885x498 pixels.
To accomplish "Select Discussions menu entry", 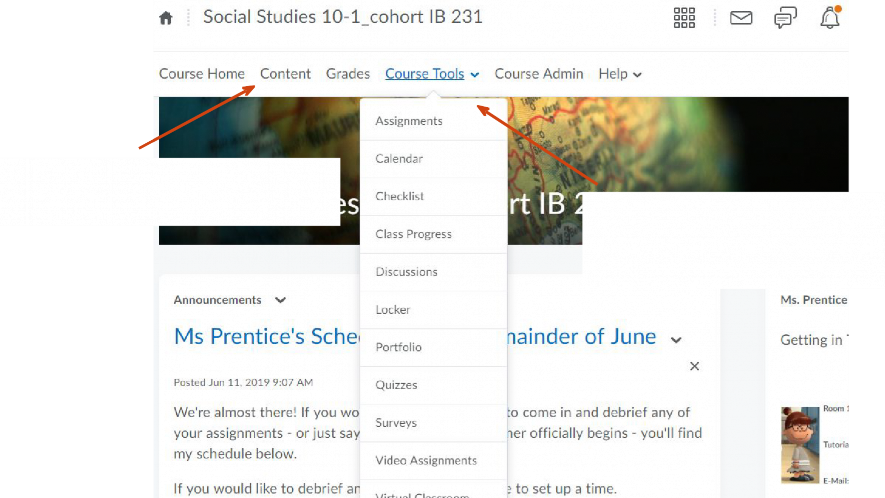I will point(407,272).
